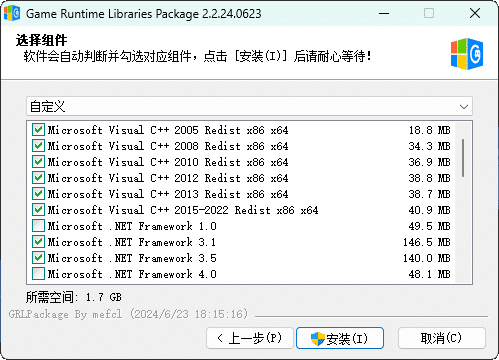Enable .NET Framework 1.0 checkbox
The image size is (499, 360).
(x=38, y=226)
